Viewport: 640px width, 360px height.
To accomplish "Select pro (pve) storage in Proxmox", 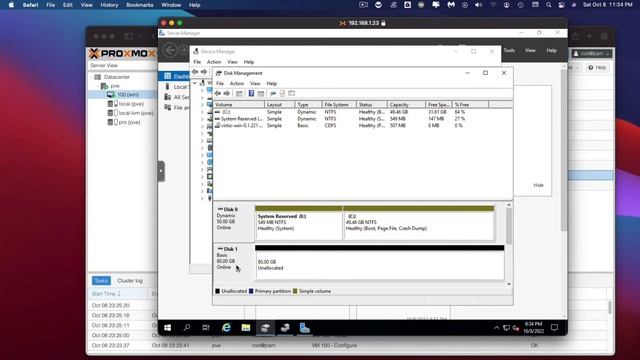I will 129,122.
